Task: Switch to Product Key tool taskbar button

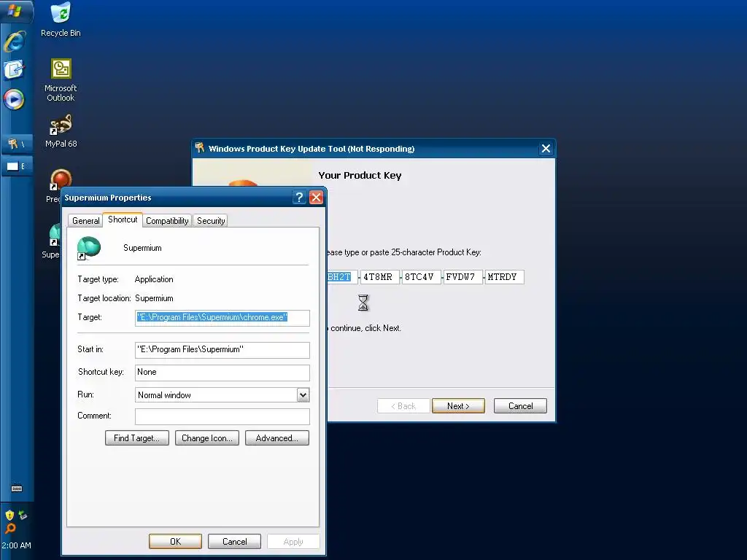Action: tap(17, 144)
